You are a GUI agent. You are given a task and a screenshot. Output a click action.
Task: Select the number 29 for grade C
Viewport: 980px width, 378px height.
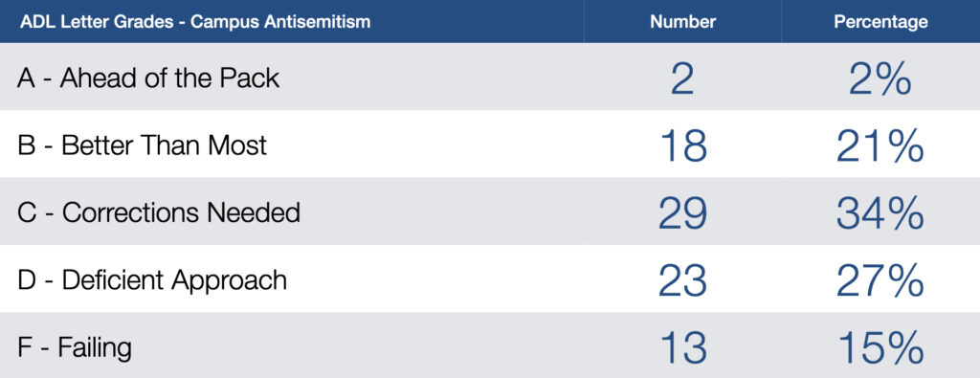(682, 213)
